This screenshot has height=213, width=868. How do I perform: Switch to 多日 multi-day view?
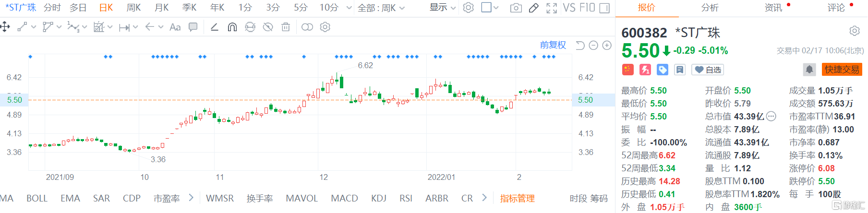(x=78, y=8)
